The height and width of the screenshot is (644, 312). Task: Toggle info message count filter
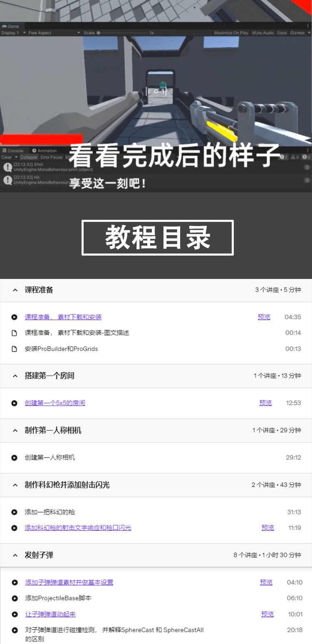(x=284, y=157)
